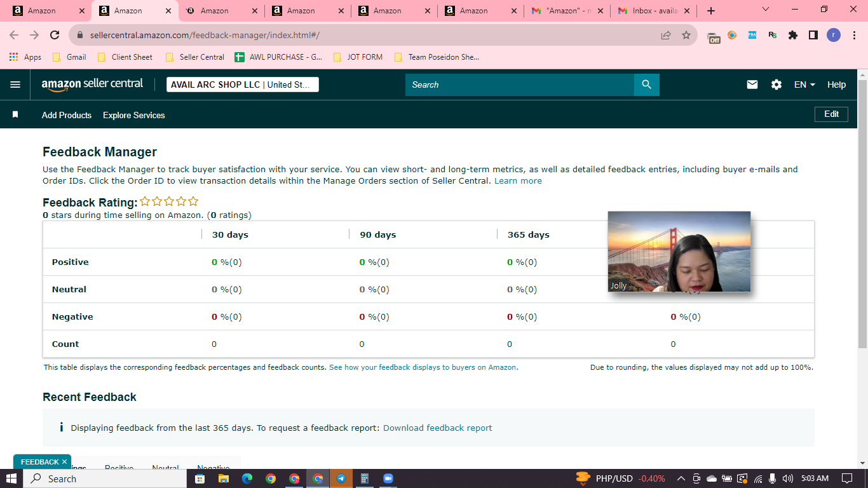Open the Chrome three-dot menu
Screen dimensions: 868x488
[x=853, y=36]
